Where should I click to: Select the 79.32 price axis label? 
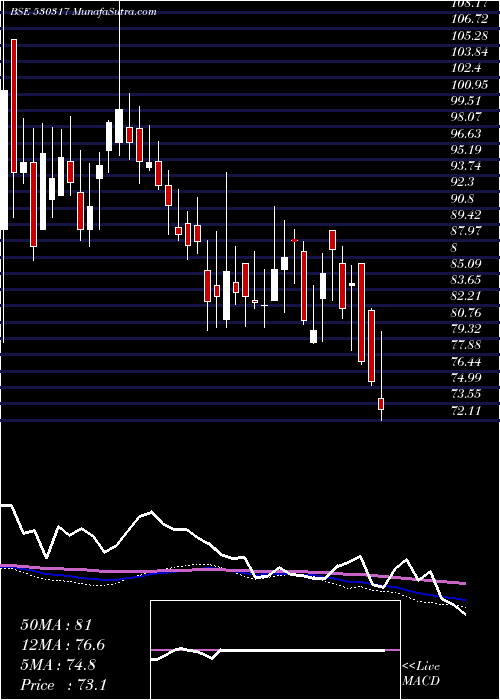tap(466, 329)
